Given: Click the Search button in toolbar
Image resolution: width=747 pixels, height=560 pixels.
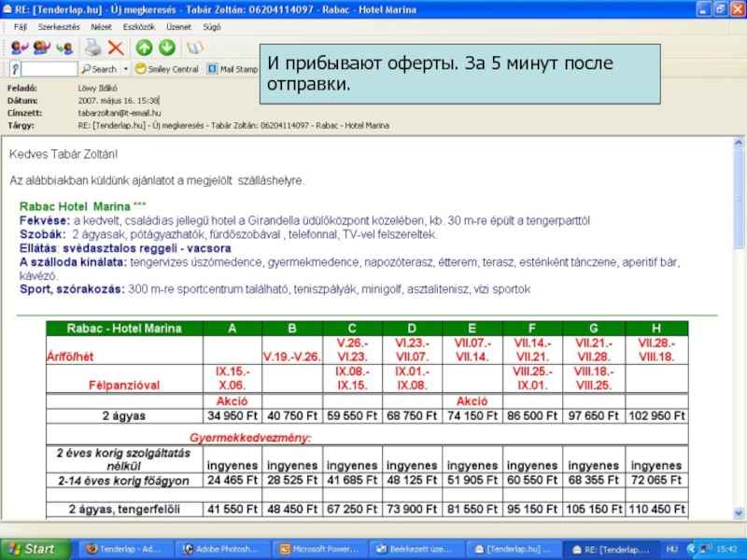Looking at the screenshot, I should (x=99, y=69).
